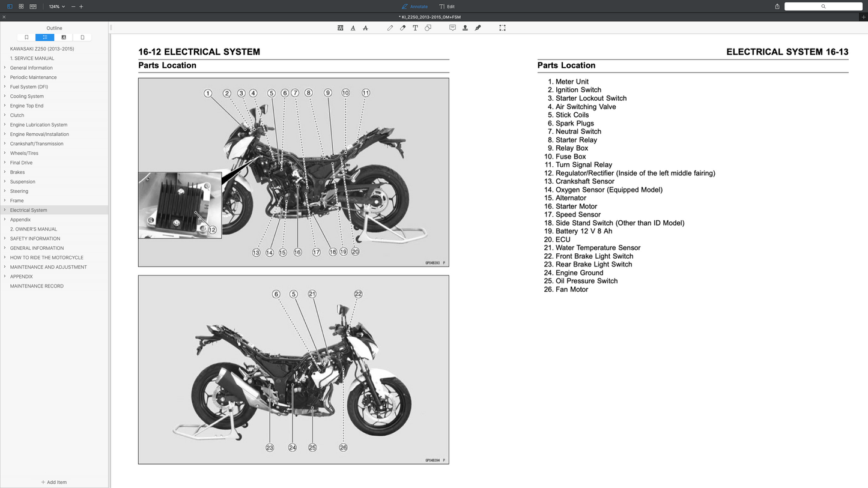Click Add Item at sidebar bottom
The height and width of the screenshot is (488, 868).
click(54, 482)
